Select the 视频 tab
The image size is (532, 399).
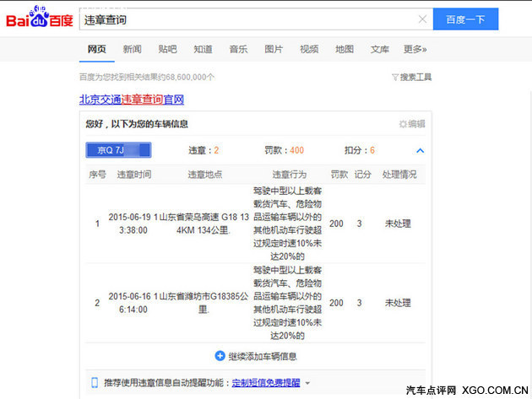309,49
